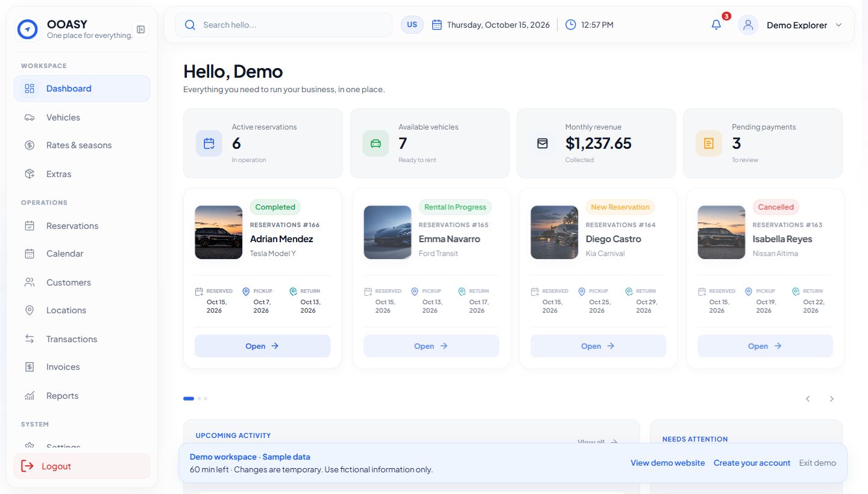Open Emma Navarro reservation #165
The image size is (868, 494).
[x=431, y=346]
